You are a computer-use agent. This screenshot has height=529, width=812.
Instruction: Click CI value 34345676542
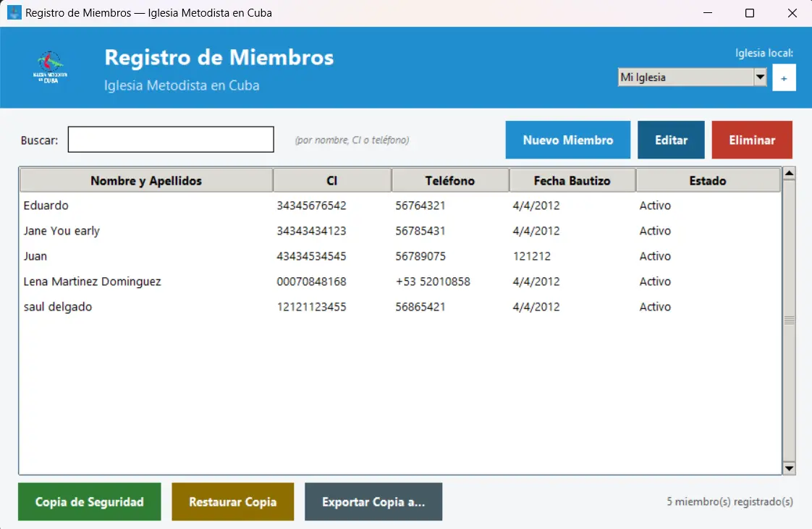311,206
